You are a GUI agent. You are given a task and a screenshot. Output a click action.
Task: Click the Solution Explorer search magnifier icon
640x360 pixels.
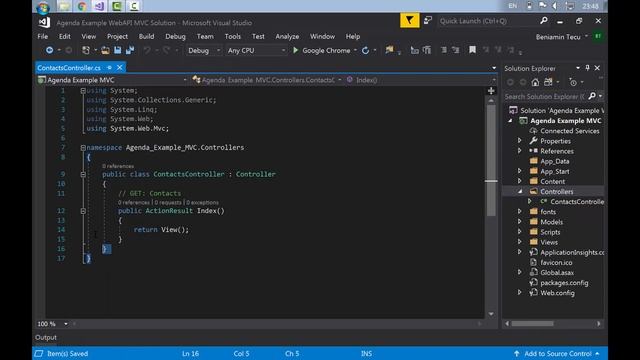(592, 96)
